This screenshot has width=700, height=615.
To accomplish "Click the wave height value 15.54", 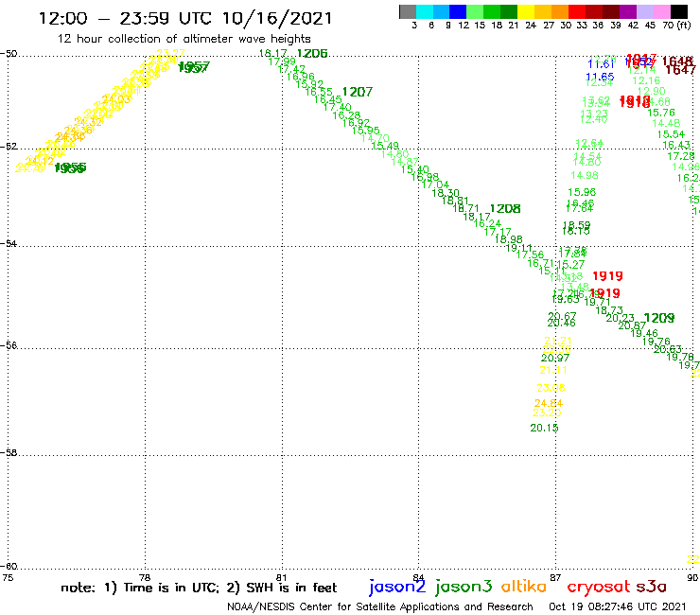I will click(x=671, y=134).
